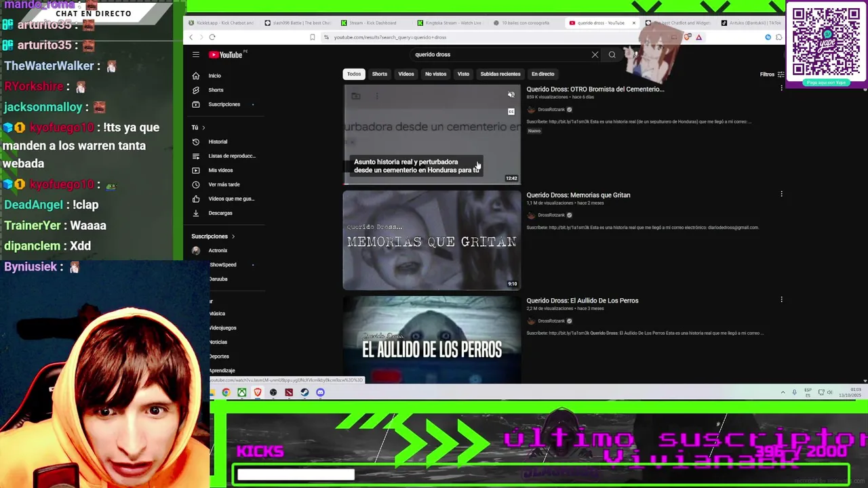The height and width of the screenshot is (488, 868).
Task: Select the Subidas recientes filter chip
Action: point(500,74)
